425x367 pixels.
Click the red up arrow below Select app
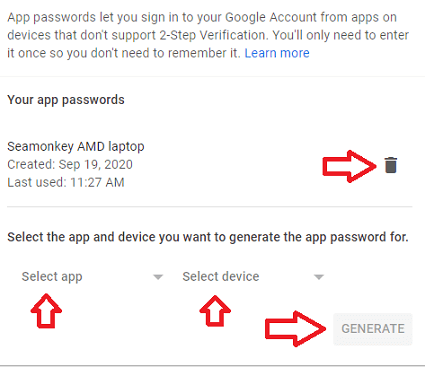point(46,311)
